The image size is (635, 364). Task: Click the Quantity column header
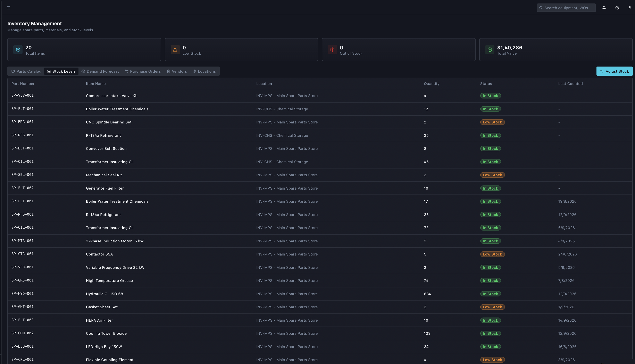tap(432, 84)
